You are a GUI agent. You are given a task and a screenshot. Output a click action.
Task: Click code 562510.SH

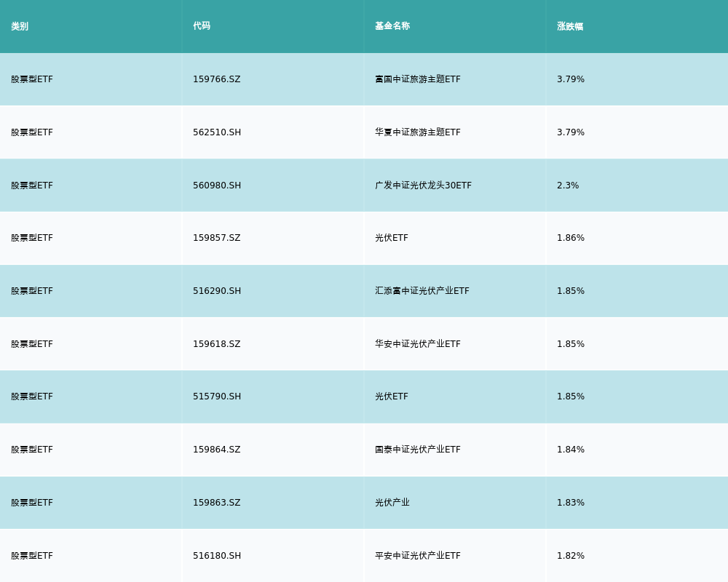(216, 132)
